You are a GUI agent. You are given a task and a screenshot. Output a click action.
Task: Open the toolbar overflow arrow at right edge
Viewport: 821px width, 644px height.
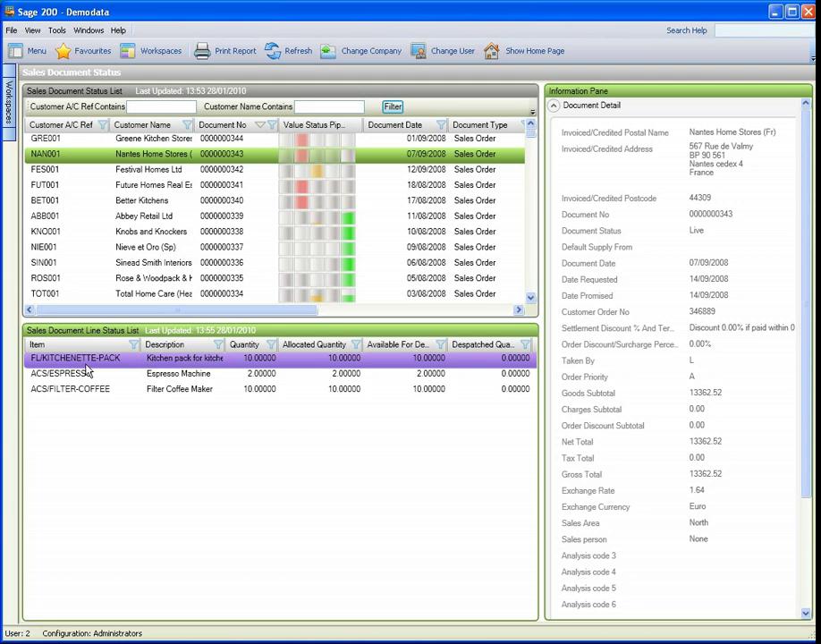coord(813,59)
